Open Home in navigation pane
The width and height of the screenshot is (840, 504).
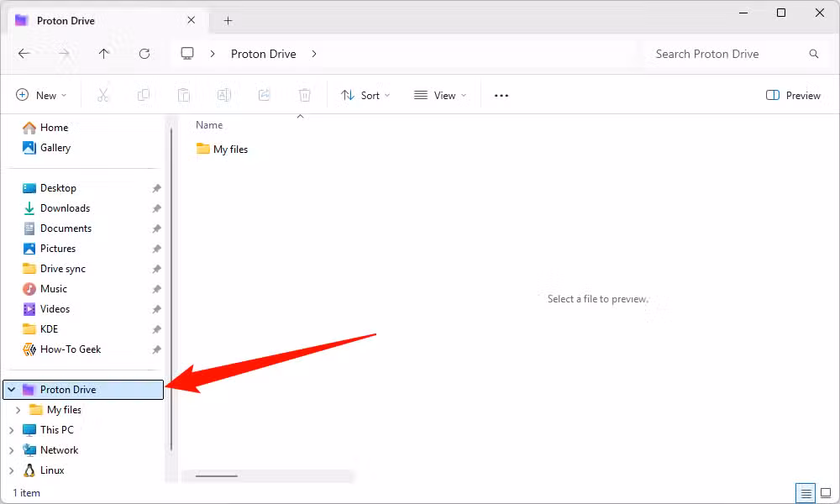(54, 128)
